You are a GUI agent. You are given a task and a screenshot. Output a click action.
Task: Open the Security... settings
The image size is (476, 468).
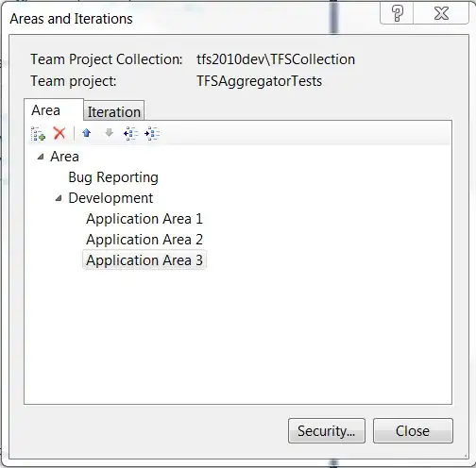coord(327,431)
